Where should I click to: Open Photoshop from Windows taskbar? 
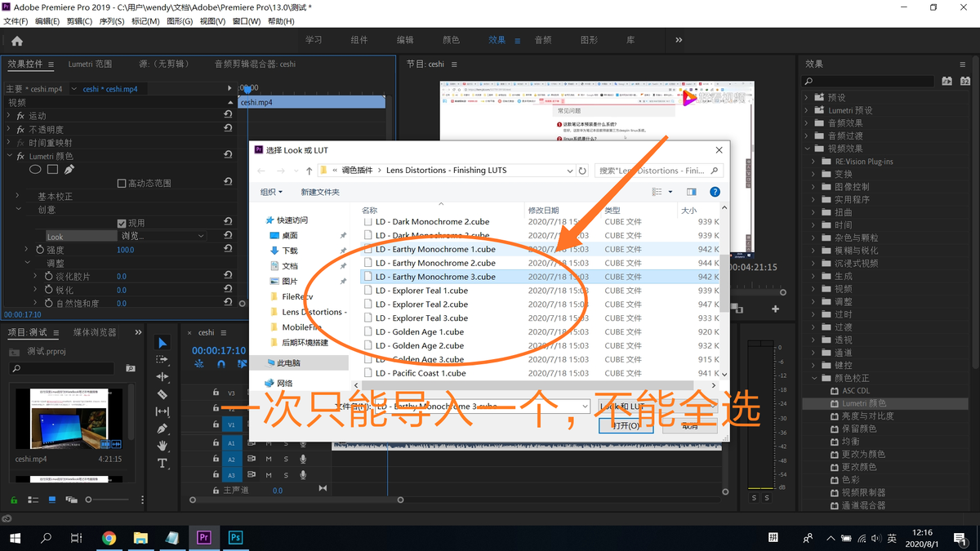pyautogui.click(x=235, y=538)
